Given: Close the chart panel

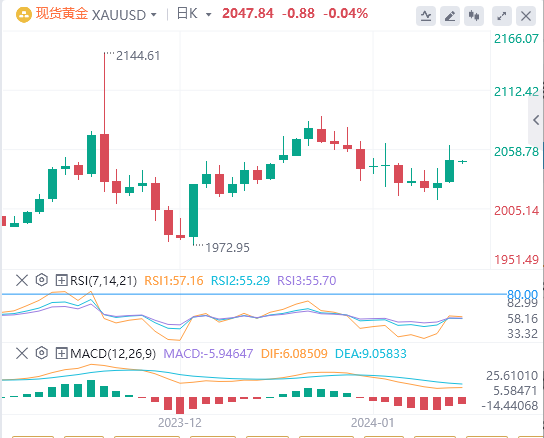Looking at the screenshot, I should pyautogui.click(x=526, y=16).
